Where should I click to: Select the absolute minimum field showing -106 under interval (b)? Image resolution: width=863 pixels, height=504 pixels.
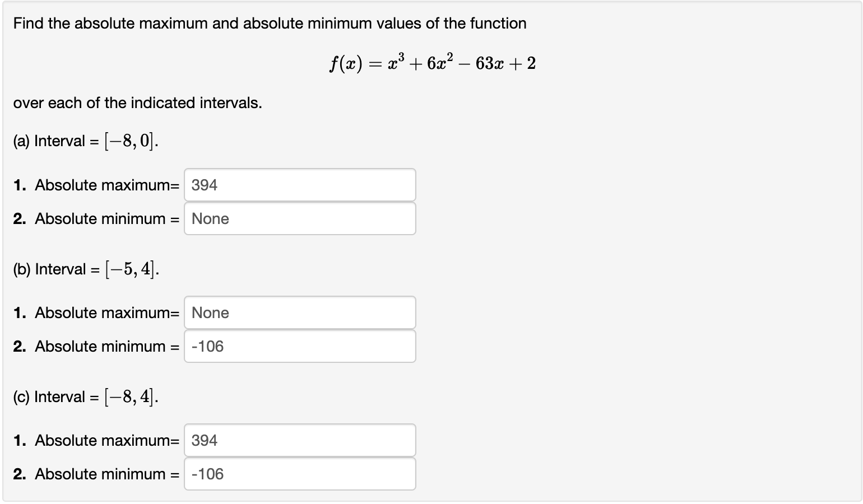pos(300,346)
